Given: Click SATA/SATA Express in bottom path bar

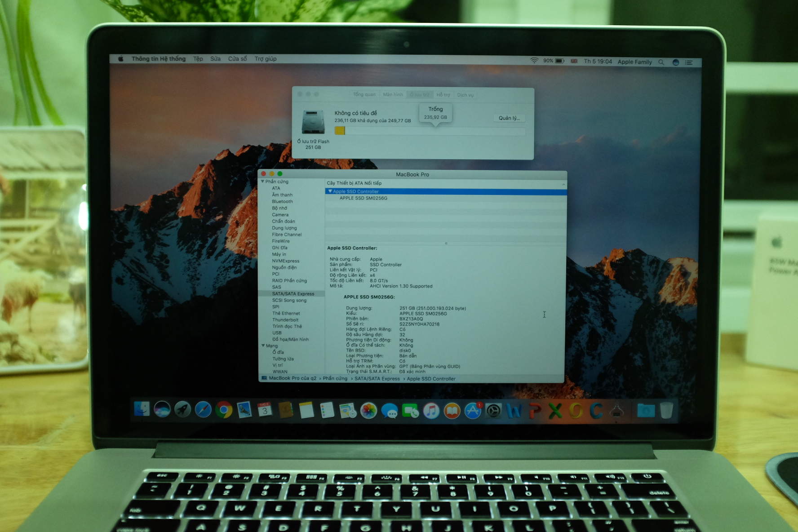Looking at the screenshot, I should click(x=377, y=379).
